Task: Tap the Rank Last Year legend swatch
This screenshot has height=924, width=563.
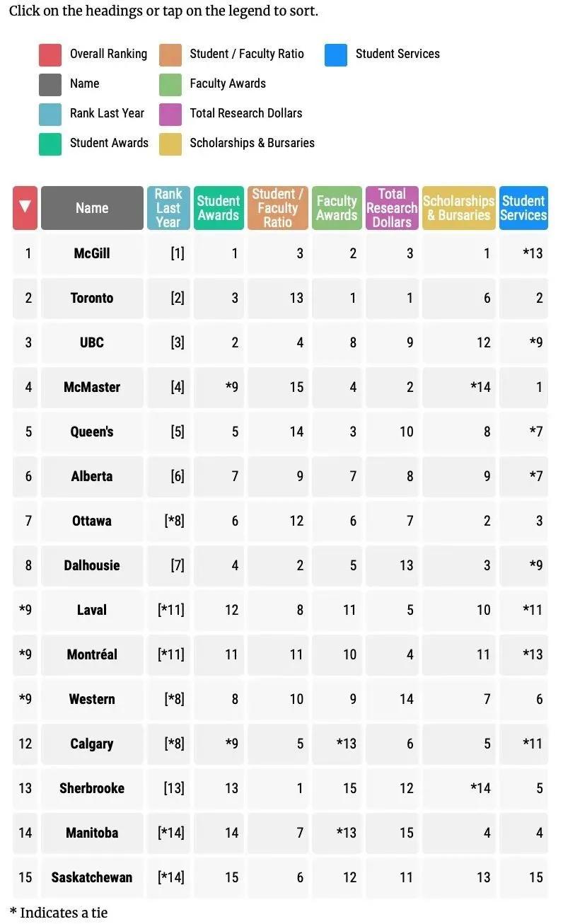Action: click(50, 114)
